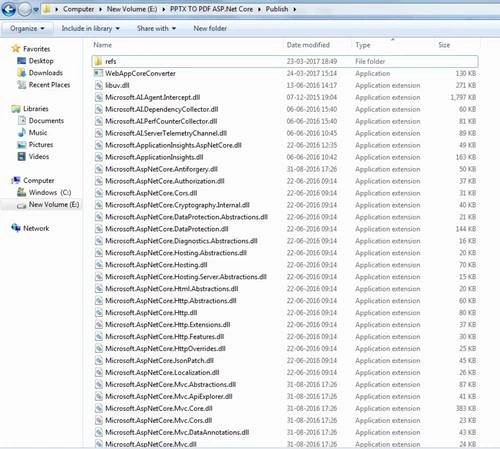
Task: Select Microsoft.AspNetCore.Hosting.dll file name
Action: coord(156,265)
